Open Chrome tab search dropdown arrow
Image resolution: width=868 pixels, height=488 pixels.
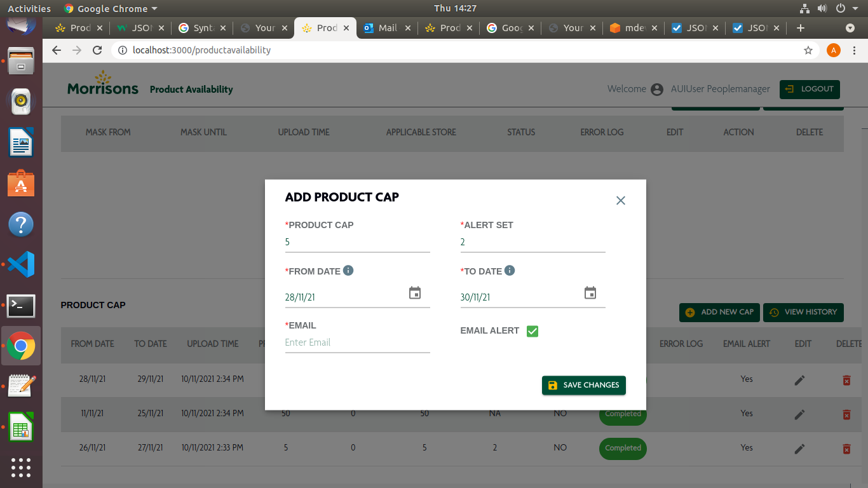click(850, 28)
